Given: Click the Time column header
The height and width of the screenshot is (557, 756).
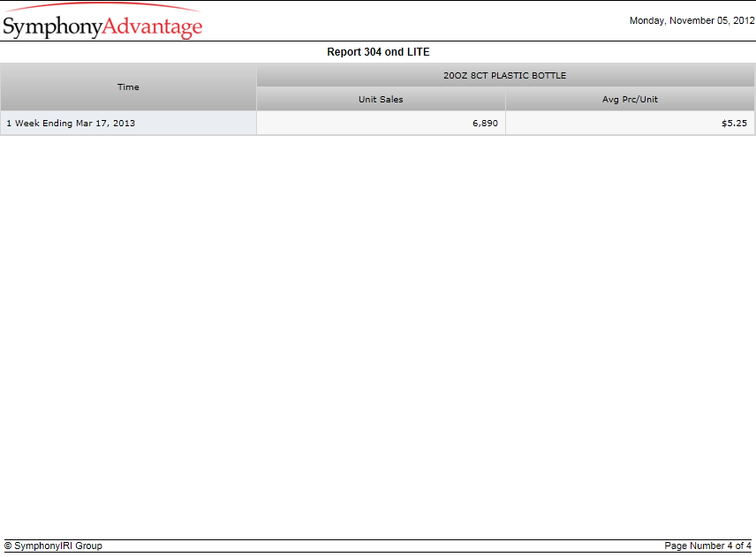Looking at the screenshot, I should (x=128, y=87).
